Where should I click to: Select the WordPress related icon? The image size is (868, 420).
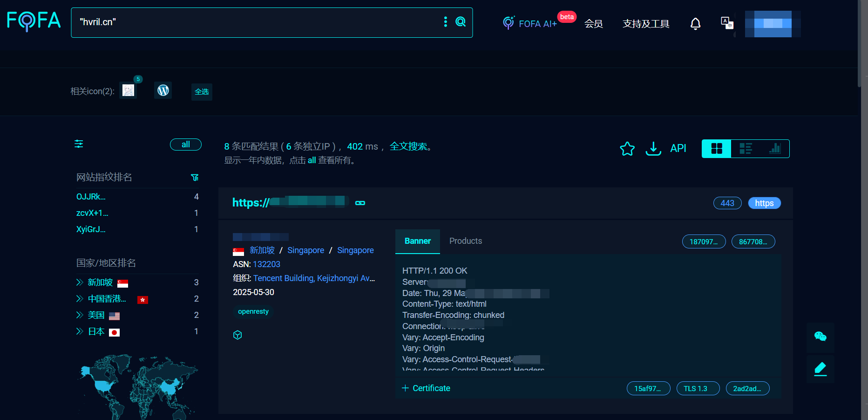(x=163, y=90)
